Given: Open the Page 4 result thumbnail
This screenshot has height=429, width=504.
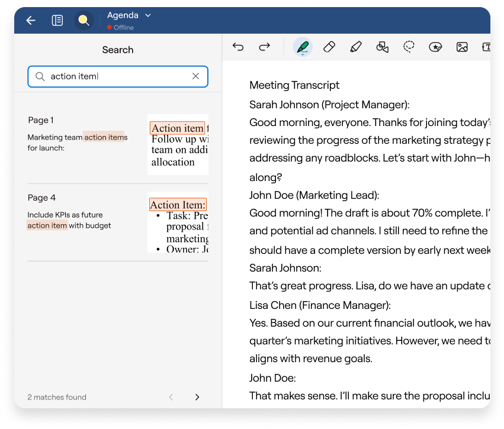Looking at the screenshot, I should coord(178,224).
